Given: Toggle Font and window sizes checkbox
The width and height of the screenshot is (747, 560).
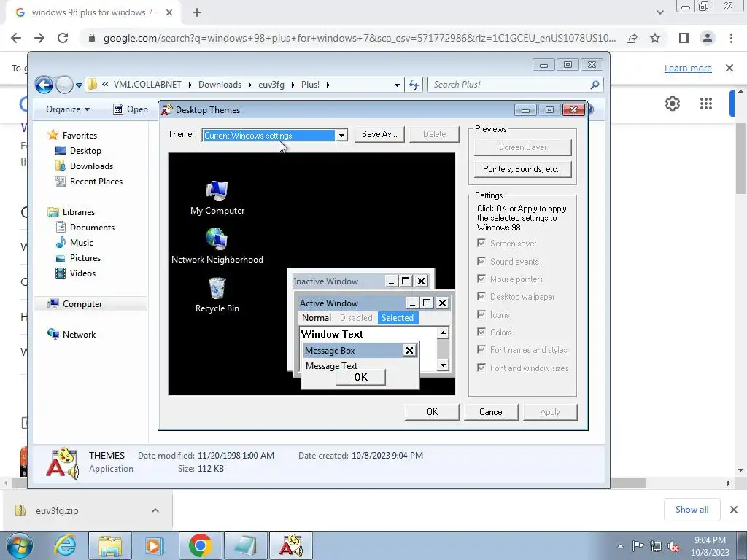Looking at the screenshot, I should [481, 368].
